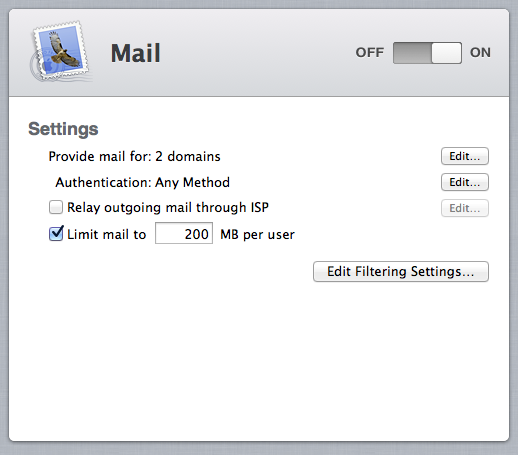Edit the Provide mail for domains setting
The width and height of the screenshot is (518, 455).
pyautogui.click(x=465, y=156)
